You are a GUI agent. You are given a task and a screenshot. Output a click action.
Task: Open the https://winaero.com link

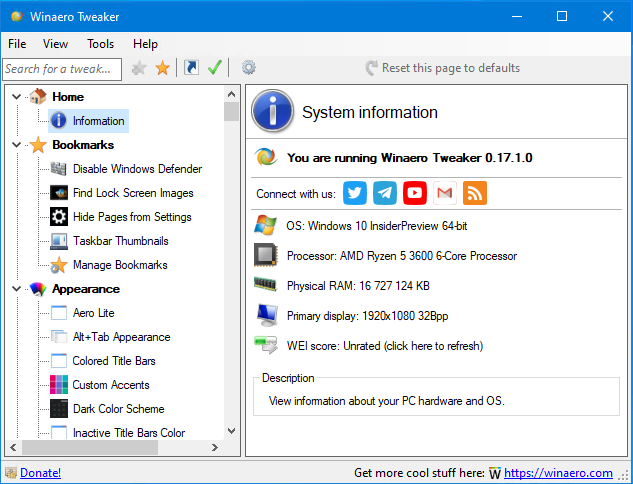[x=558, y=473]
